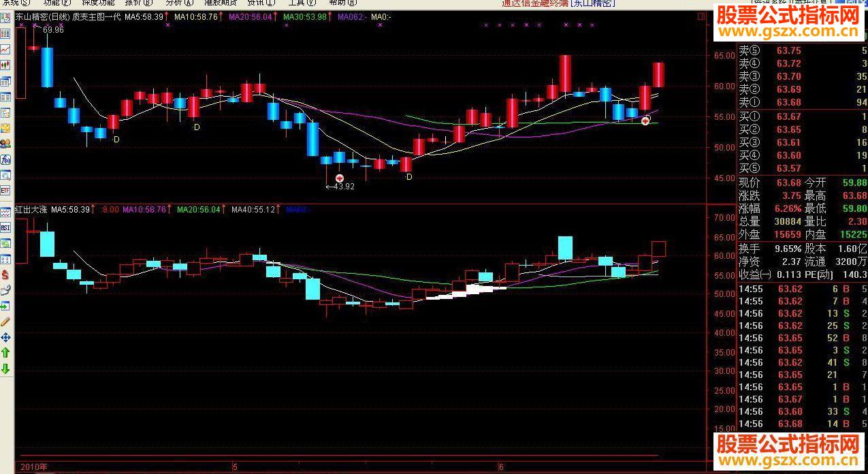Screen dimensions: 868x474
Task: Click the 总量 total volume 30884
Action: (x=788, y=221)
